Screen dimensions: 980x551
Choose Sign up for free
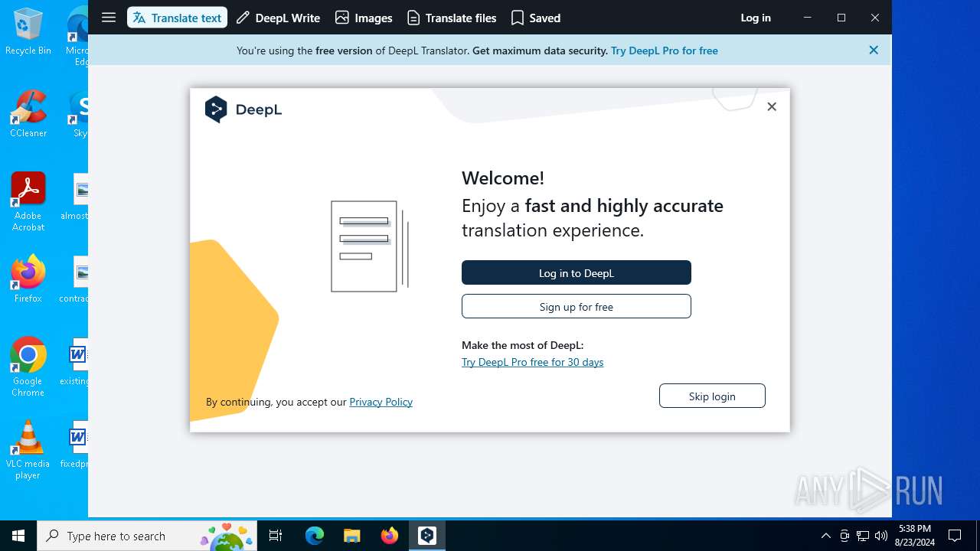coord(577,306)
